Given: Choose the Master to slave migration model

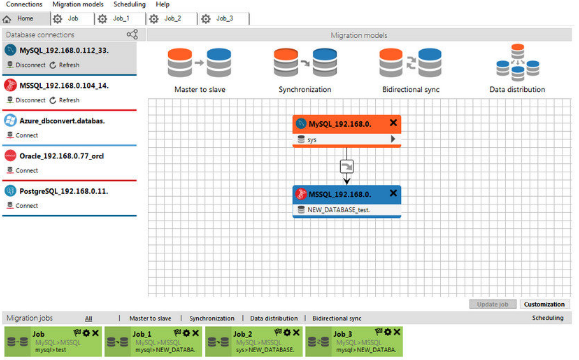Looking at the screenshot, I should coord(199,70).
